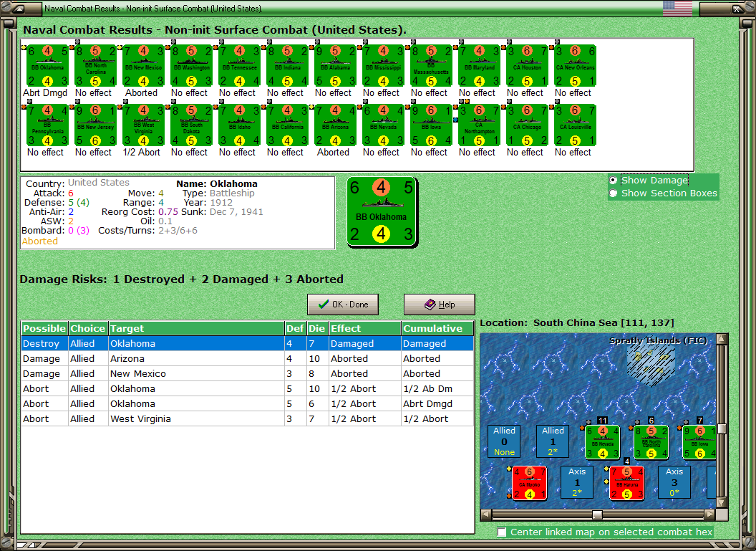
Task: Click the map horizontal scrollbar thumb
Action: click(x=597, y=514)
